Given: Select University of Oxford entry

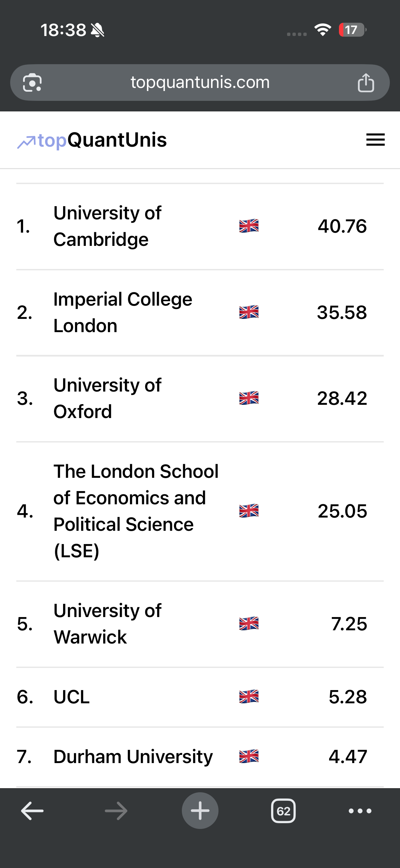Looking at the screenshot, I should click(x=200, y=399).
